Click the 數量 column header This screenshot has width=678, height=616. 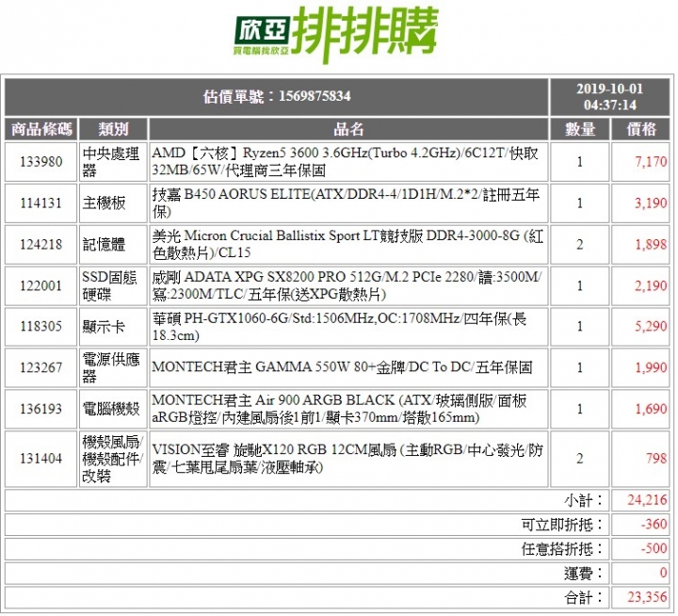tap(580, 129)
